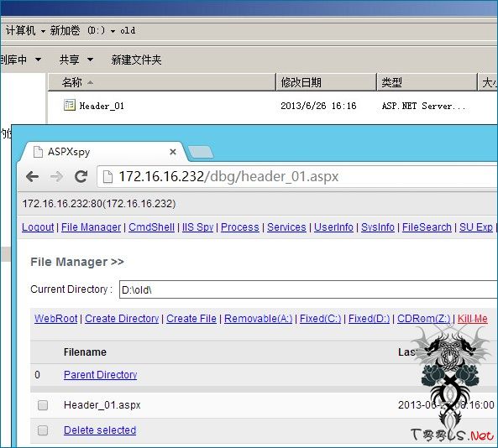
Task: Expand the 新加卷 (D:) breadcrumb arrow
Action: click(113, 31)
